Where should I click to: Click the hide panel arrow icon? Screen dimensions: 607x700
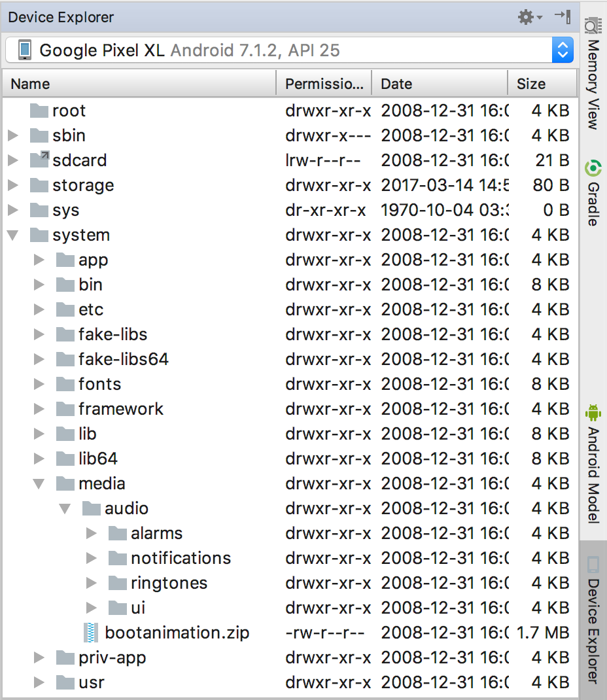563,17
